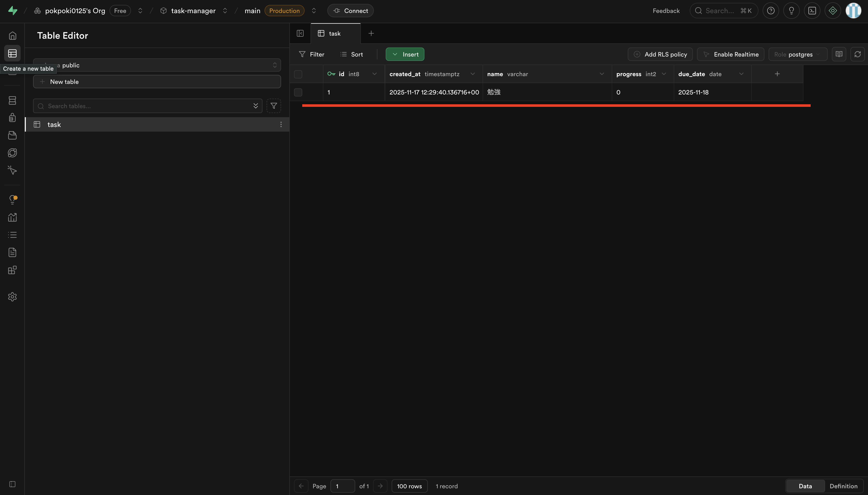Collapse the table sidebar panel icon
Screen dimensions: 868x495
point(300,33)
